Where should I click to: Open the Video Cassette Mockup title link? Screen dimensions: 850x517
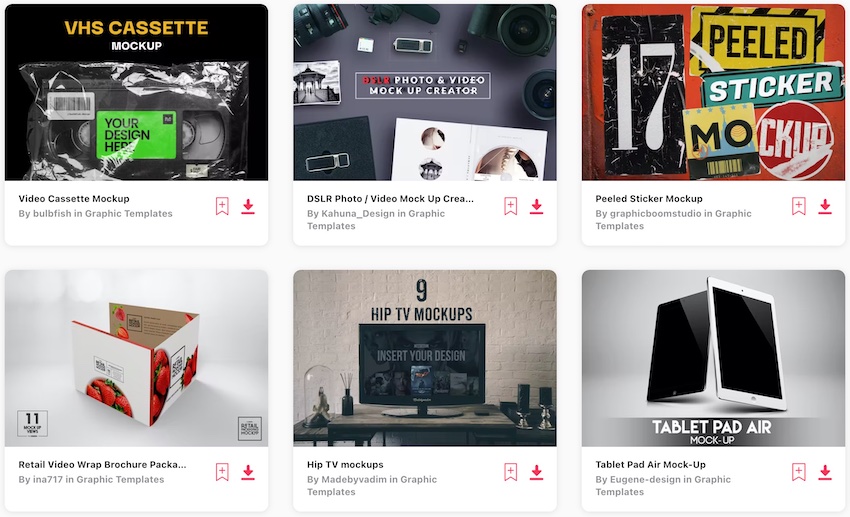click(x=74, y=199)
